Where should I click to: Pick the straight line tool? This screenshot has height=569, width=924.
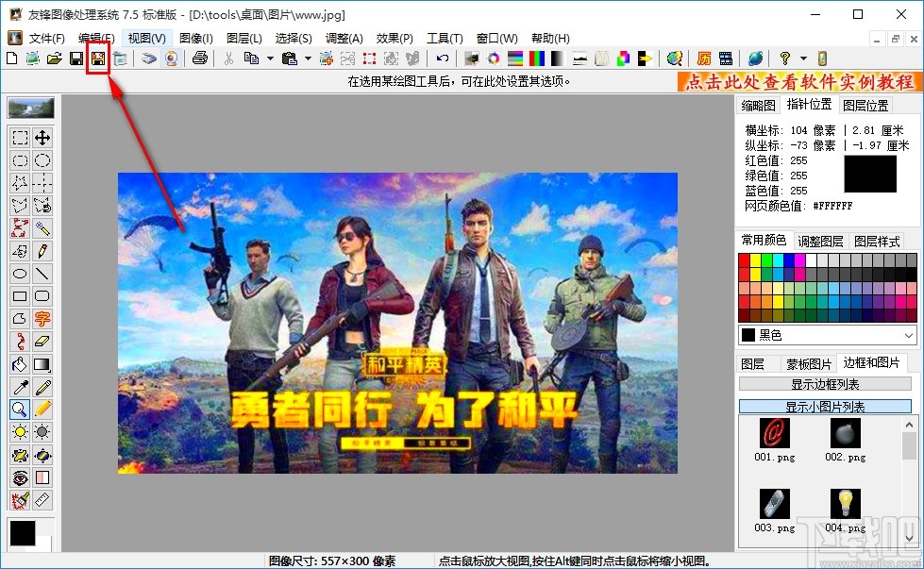click(x=42, y=274)
